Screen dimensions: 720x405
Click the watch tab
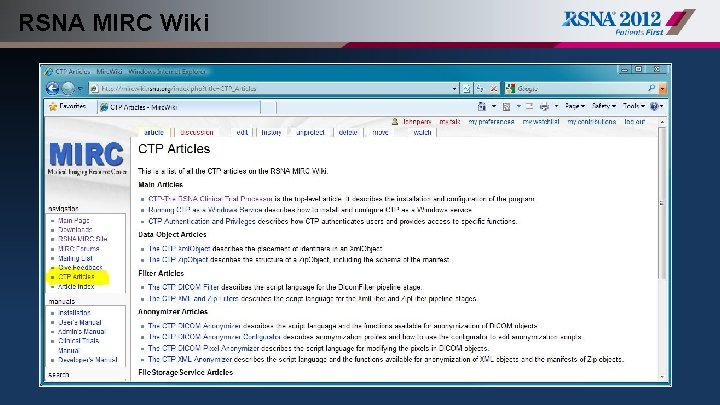pos(422,132)
